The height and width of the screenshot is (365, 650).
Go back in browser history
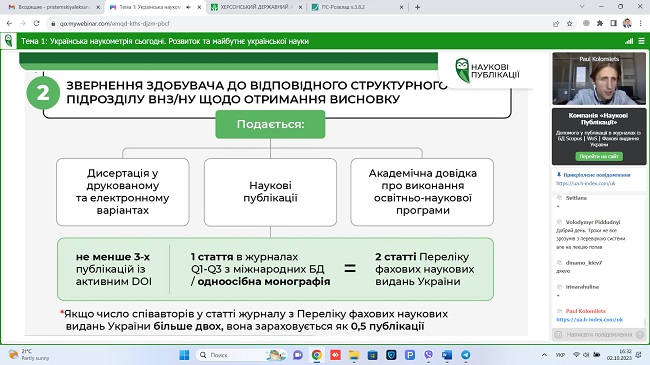tap(9, 24)
